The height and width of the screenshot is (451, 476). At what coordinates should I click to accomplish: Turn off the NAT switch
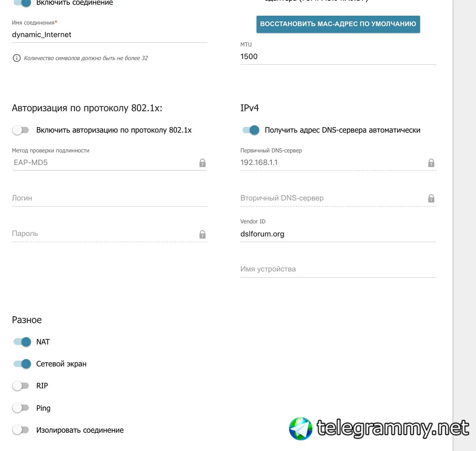click(22, 342)
